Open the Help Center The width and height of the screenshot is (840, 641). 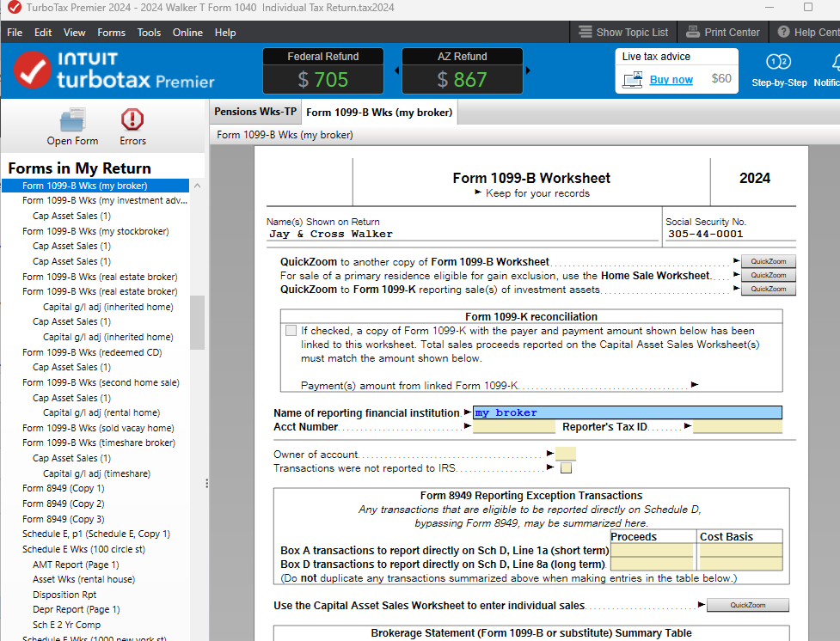point(808,32)
